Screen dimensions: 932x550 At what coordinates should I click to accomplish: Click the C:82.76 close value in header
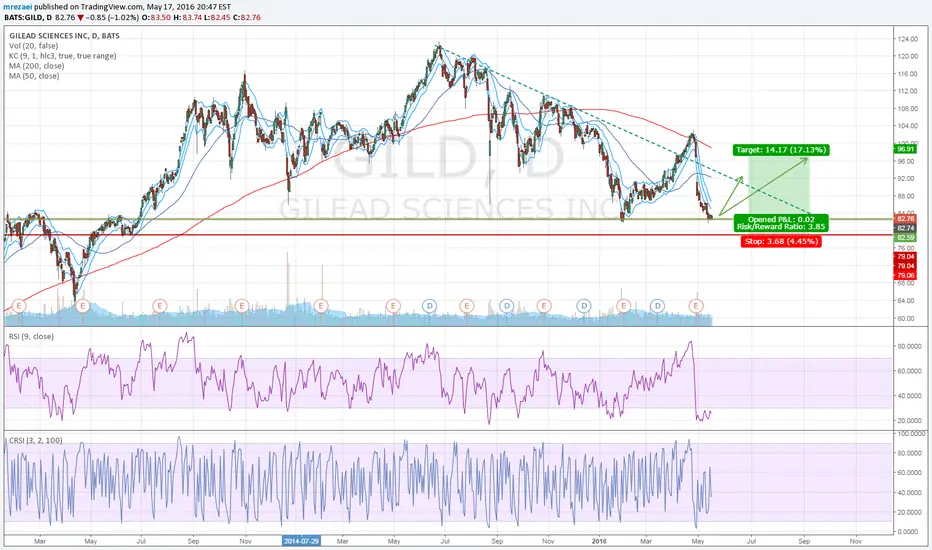coord(249,18)
